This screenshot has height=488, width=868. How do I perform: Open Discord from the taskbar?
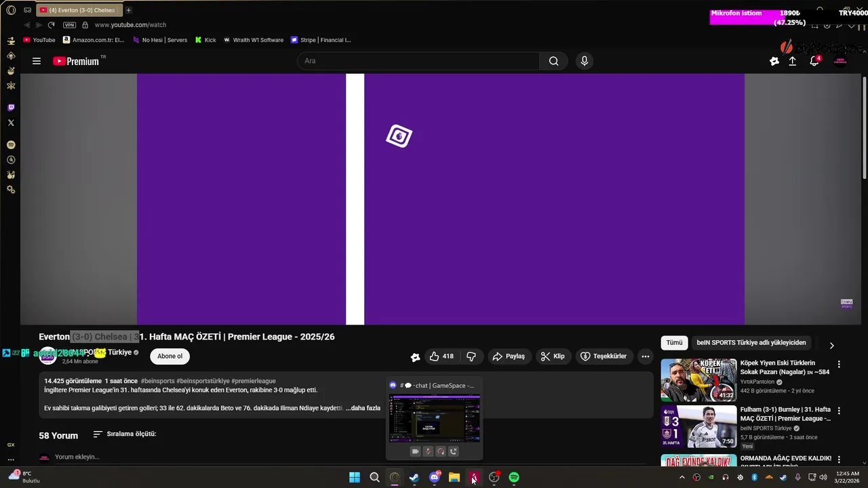click(435, 478)
